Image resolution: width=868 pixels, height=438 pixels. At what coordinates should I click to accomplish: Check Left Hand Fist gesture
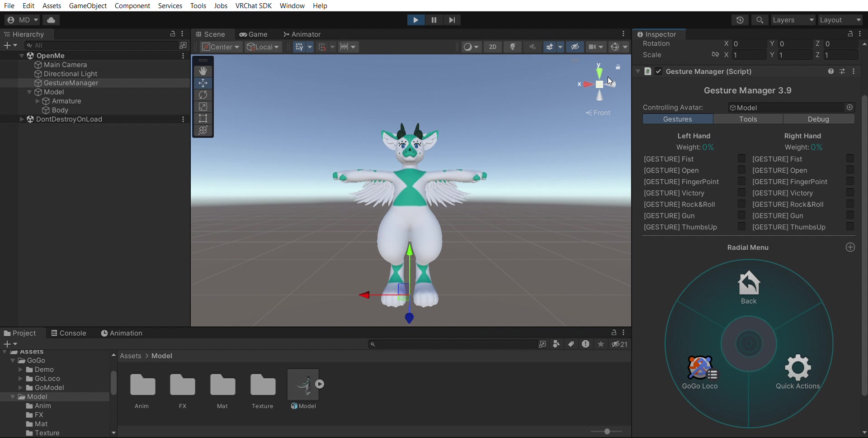click(x=741, y=158)
